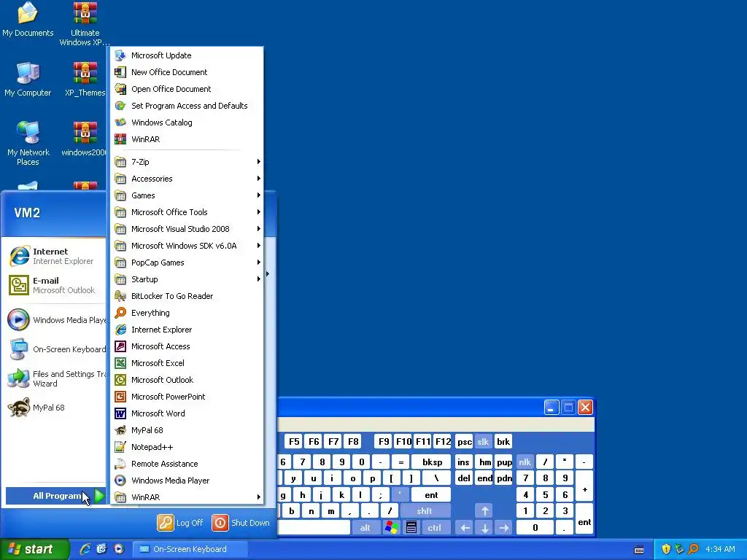
Task: Expand Microsoft Visual Studio 2008 submenu
Action: click(x=187, y=229)
